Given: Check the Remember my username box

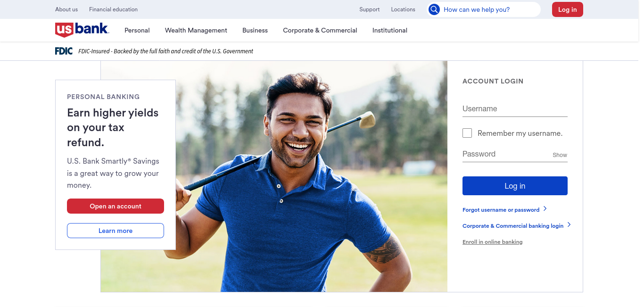Looking at the screenshot, I should pos(467,133).
